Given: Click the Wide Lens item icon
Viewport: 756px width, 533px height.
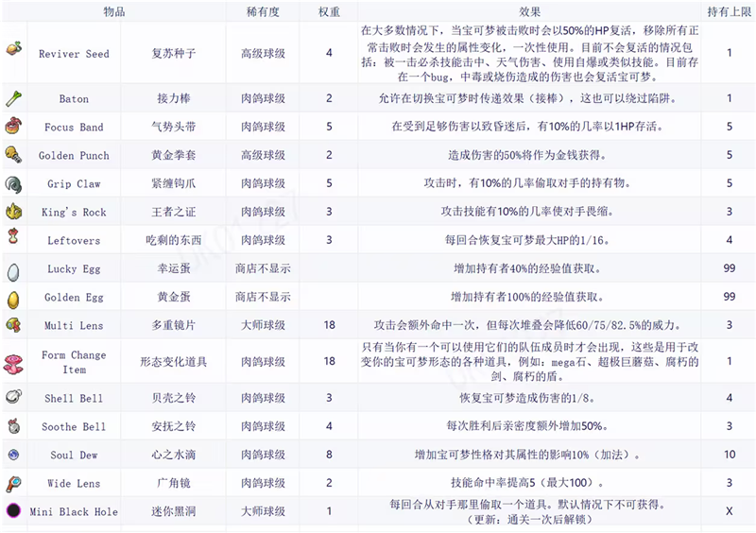Looking at the screenshot, I should (x=13, y=483).
